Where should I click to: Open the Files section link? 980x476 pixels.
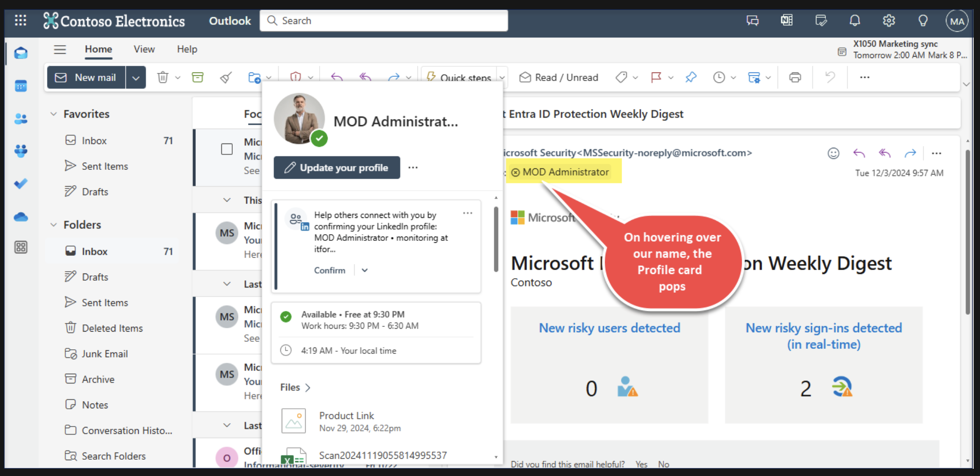(295, 387)
